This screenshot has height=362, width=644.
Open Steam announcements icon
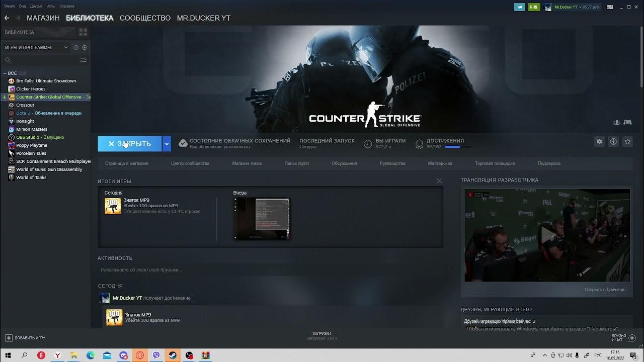[519, 7]
